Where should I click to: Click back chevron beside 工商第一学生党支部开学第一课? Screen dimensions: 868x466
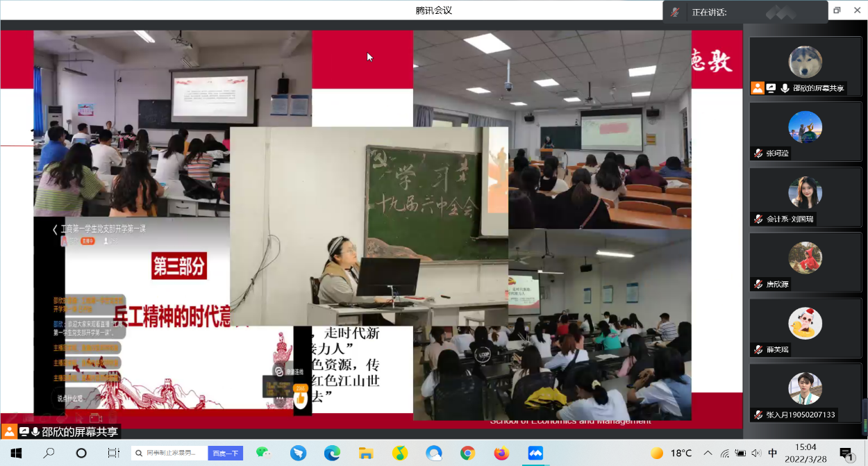coord(55,229)
